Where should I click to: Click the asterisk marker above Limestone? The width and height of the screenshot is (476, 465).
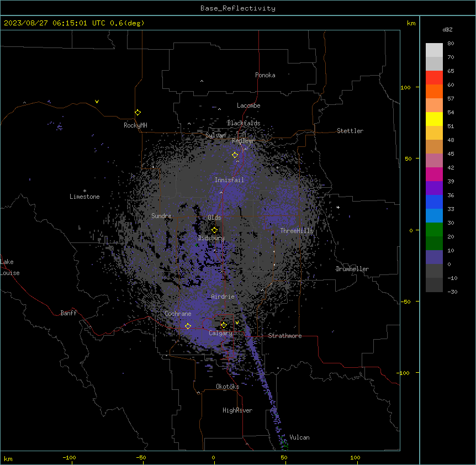click(84, 191)
